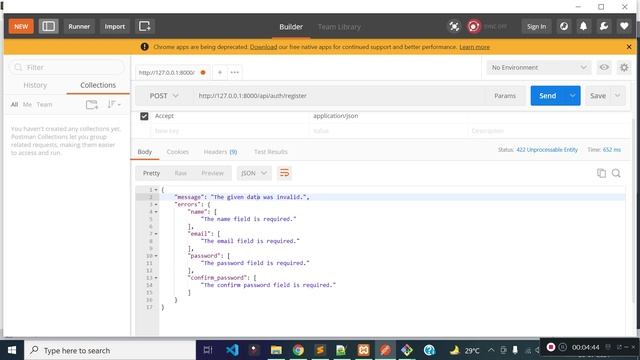Switch to the Builder tab

point(291,27)
